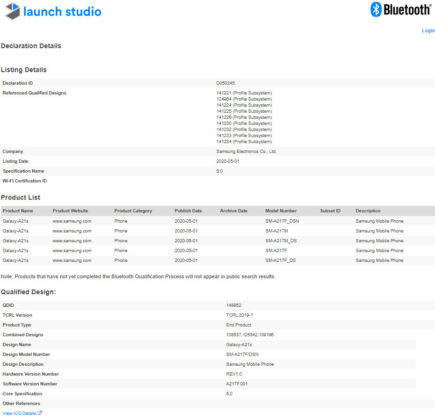Select the Samsung Electronics Co., Ltd. company value
The image size is (435, 420).
click(x=246, y=151)
